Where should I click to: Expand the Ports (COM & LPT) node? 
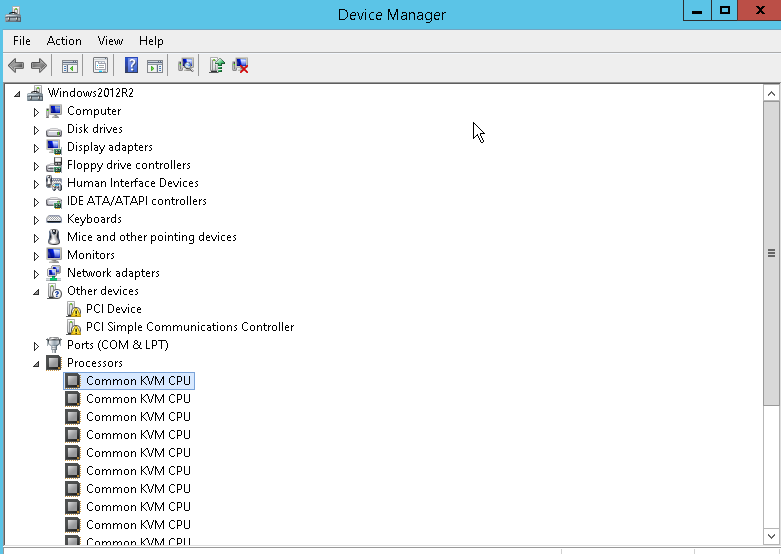click(x=36, y=346)
